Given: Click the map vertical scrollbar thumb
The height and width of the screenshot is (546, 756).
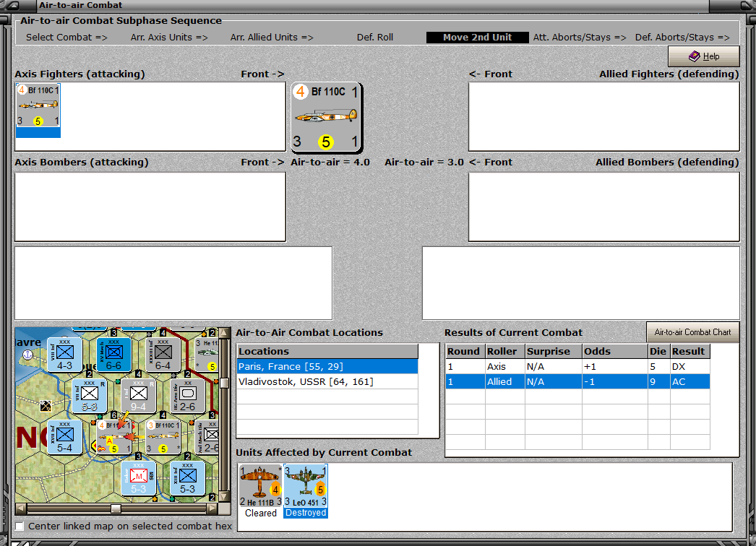Looking at the screenshot, I should point(224,383).
